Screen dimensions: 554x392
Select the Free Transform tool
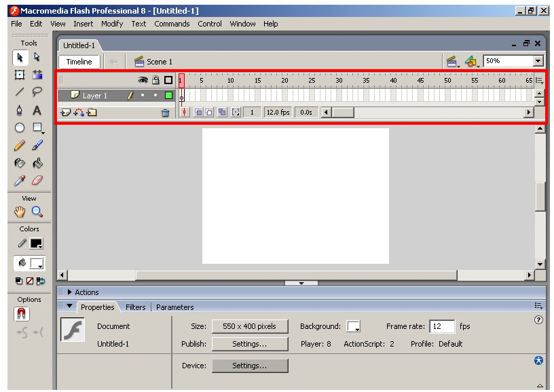[20, 75]
